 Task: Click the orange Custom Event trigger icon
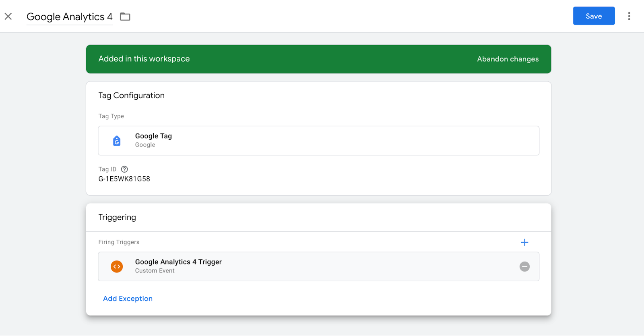(117, 266)
